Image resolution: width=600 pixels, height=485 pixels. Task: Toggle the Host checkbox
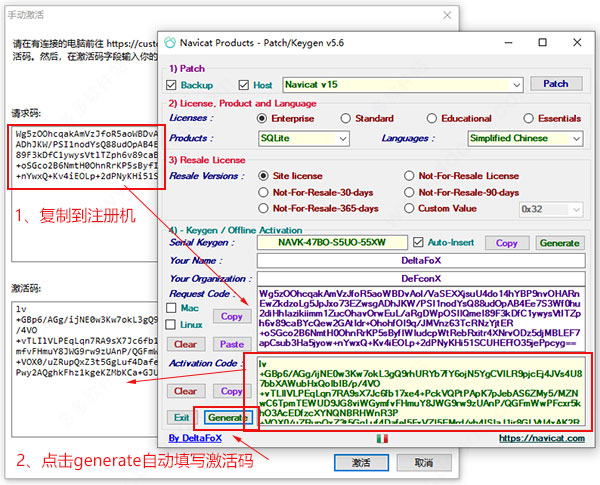coord(243,85)
